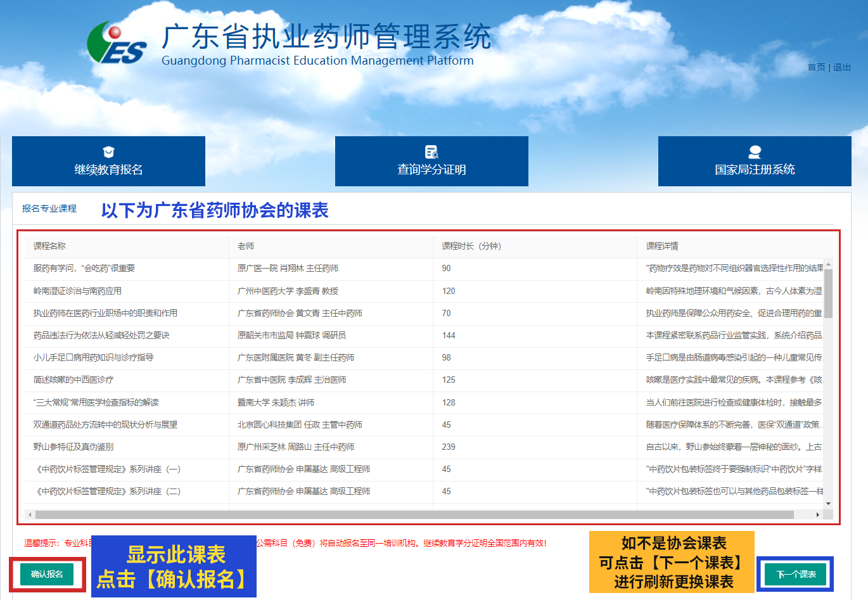
Task: Select the course 野山参特征及真伪鉴别
Action: [73, 447]
